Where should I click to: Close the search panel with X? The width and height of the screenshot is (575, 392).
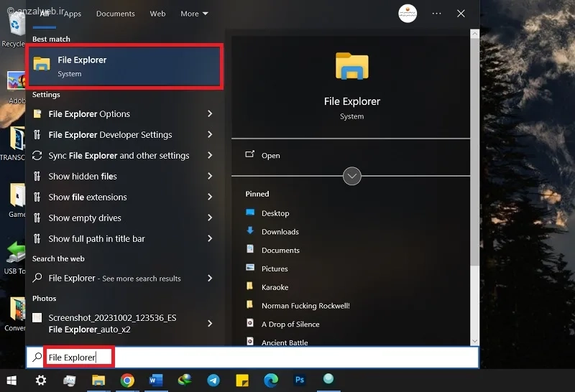coord(461,14)
